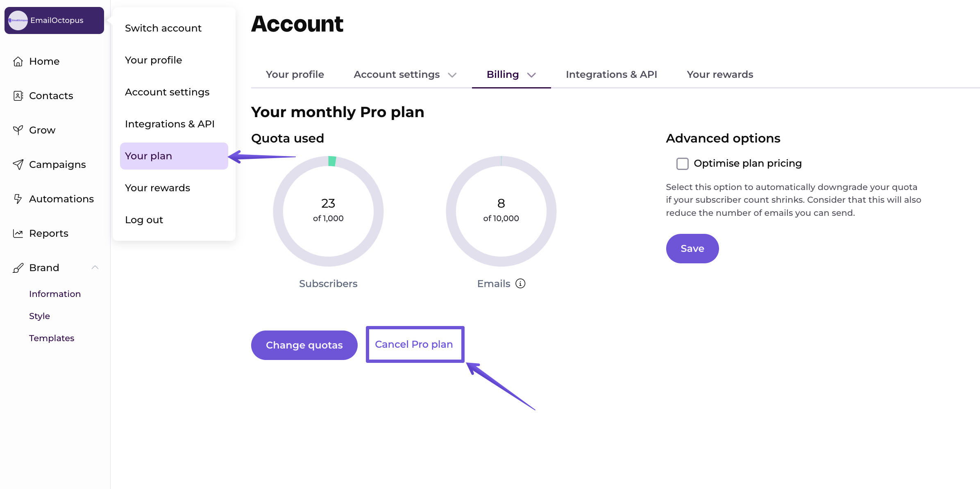Select the Campaigns send icon
The width and height of the screenshot is (980, 489).
pos(18,164)
